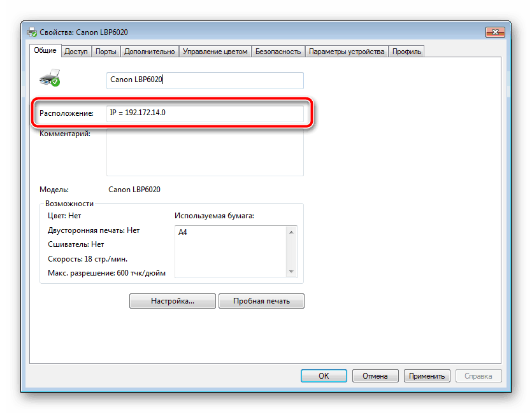This screenshot has height=413, width=532.
Task: Switch to Параметры устройства tab
Action: pyautogui.click(x=347, y=52)
